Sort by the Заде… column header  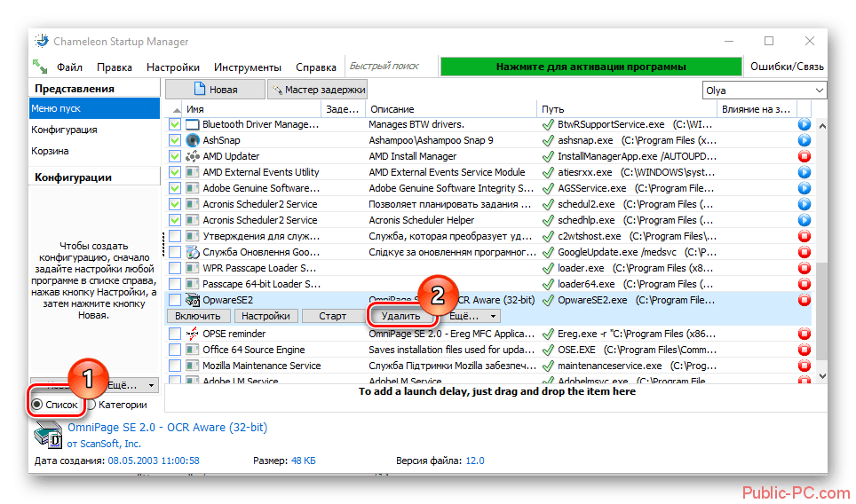(343, 109)
